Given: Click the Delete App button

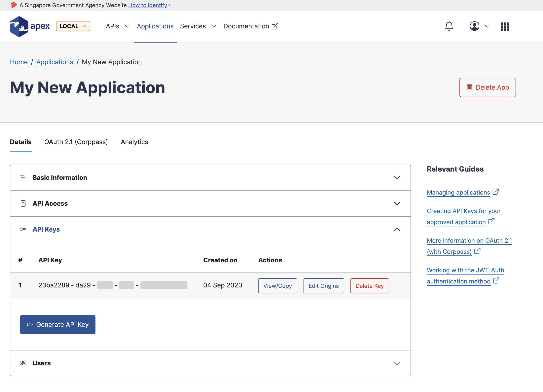Looking at the screenshot, I should pyautogui.click(x=488, y=87).
